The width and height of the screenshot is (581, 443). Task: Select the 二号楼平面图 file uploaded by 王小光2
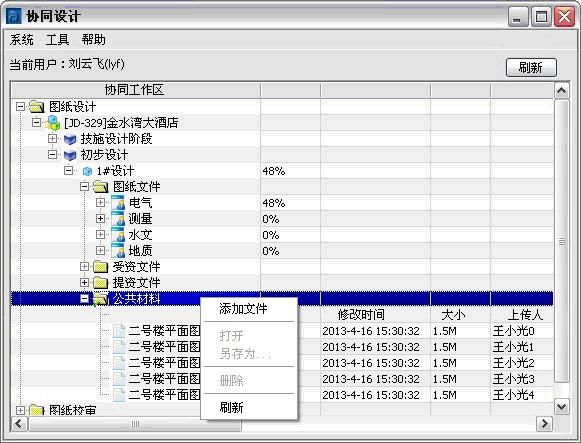point(165,363)
